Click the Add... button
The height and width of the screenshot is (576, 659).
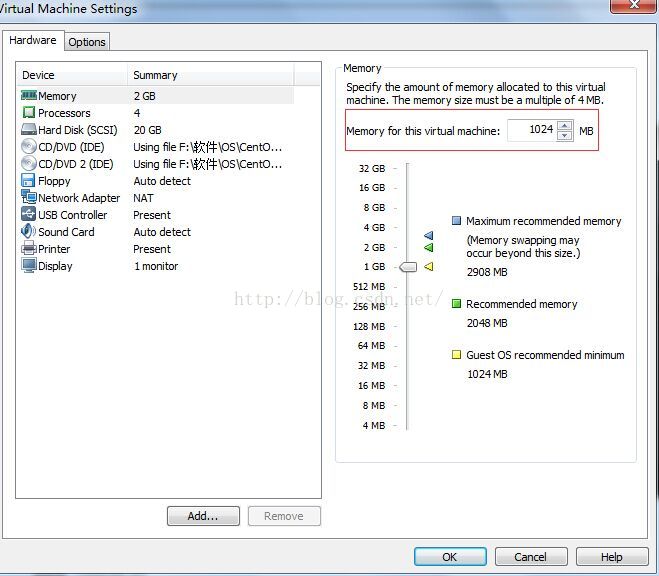[x=203, y=516]
